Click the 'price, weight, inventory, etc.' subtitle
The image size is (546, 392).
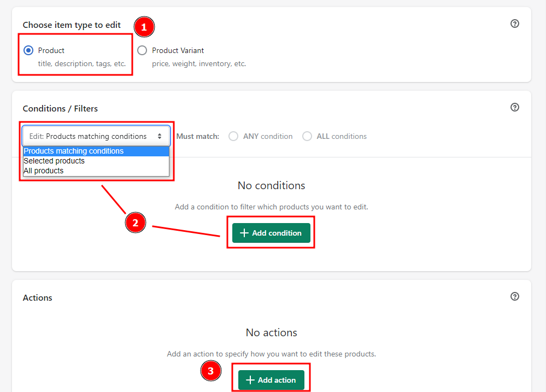pyautogui.click(x=199, y=63)
